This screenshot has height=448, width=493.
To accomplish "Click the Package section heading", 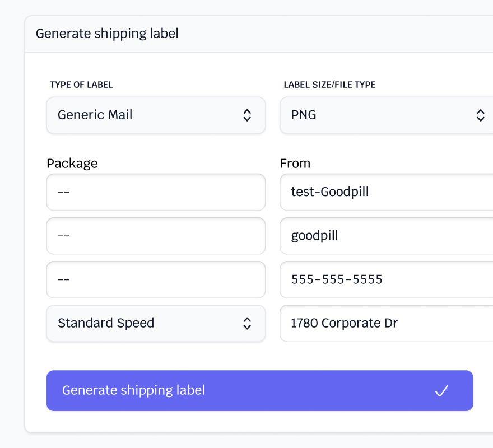I will [72, 163].
